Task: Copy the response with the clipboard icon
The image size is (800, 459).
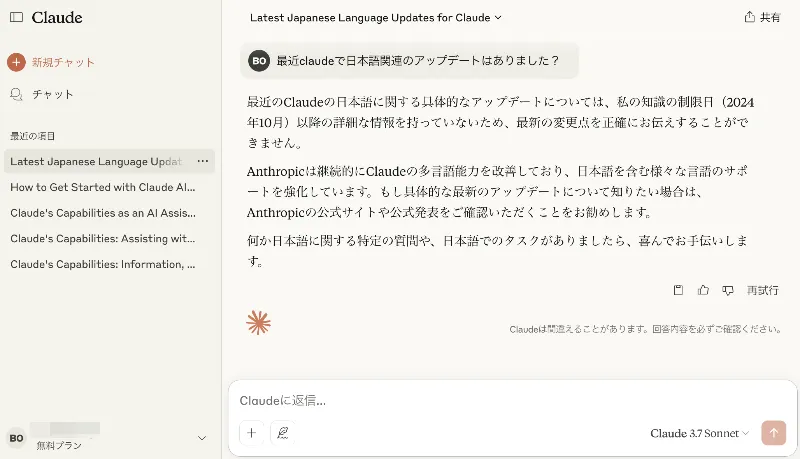Action: click(678, 290)
